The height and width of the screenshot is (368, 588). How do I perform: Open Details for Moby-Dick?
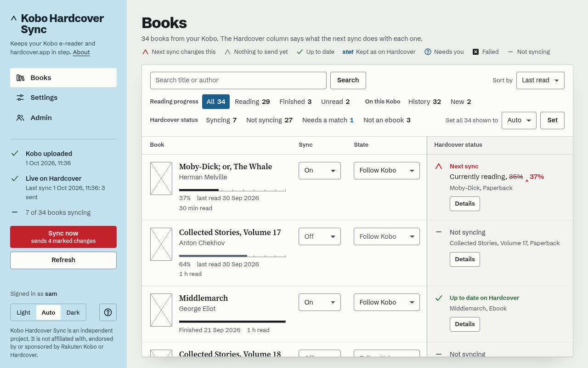pos(465,204)
